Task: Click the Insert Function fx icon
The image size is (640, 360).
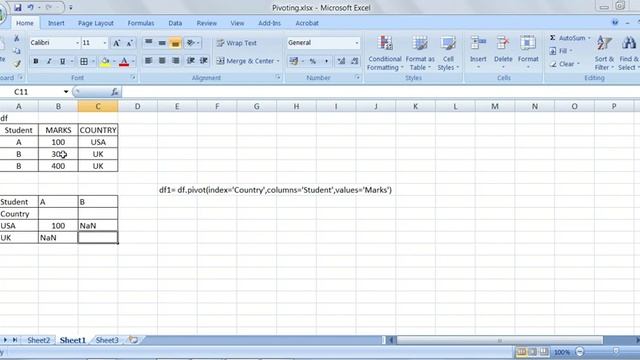Action: [x=115, y=92]
